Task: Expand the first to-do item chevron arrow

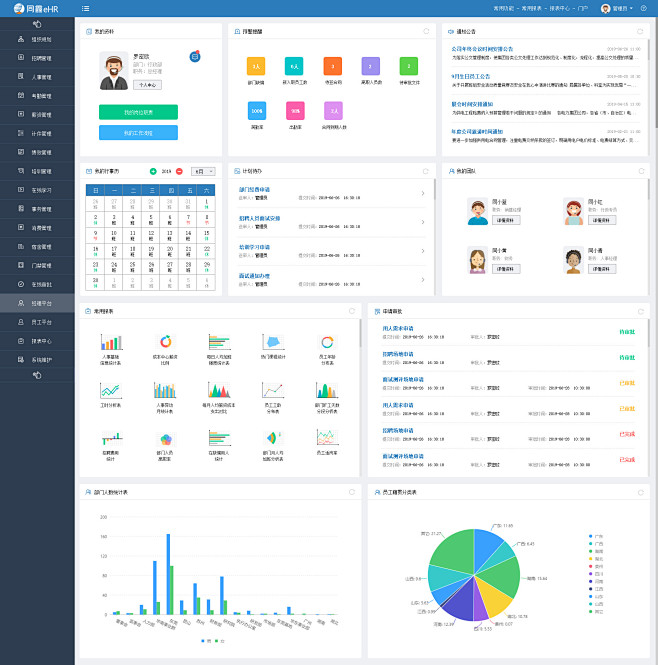Action: 423,193
